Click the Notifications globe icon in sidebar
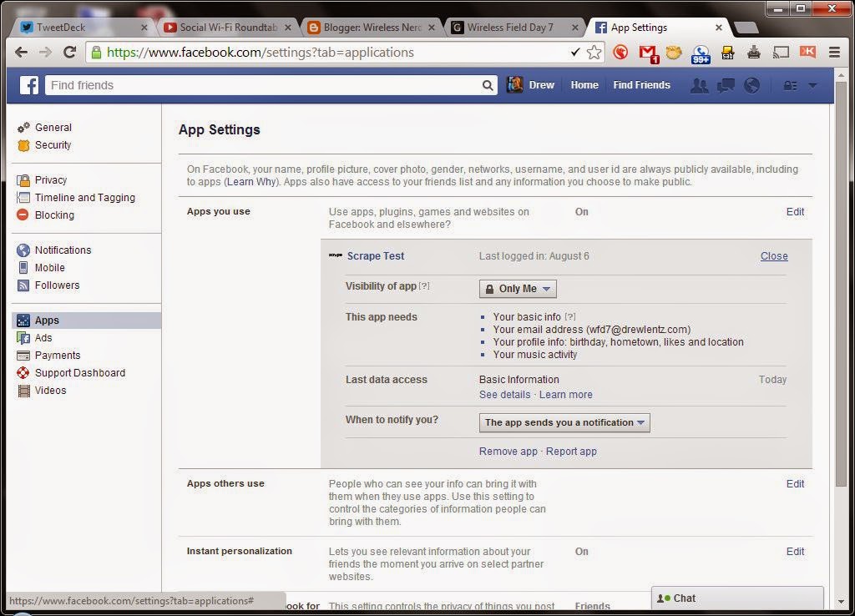This screenshot has height=616, width=855. click(23, 250)
